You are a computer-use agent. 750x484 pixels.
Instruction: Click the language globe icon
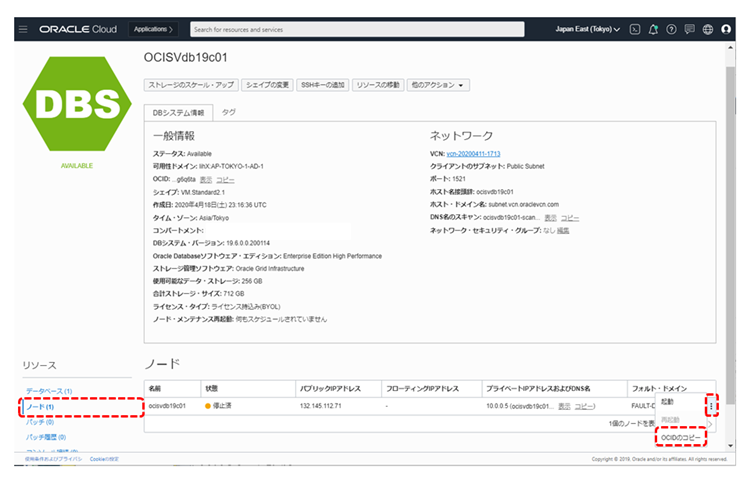707,30
